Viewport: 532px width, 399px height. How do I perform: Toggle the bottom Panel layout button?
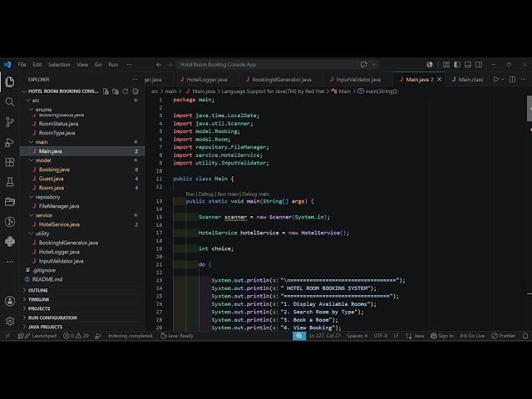(x=468, y=65)
